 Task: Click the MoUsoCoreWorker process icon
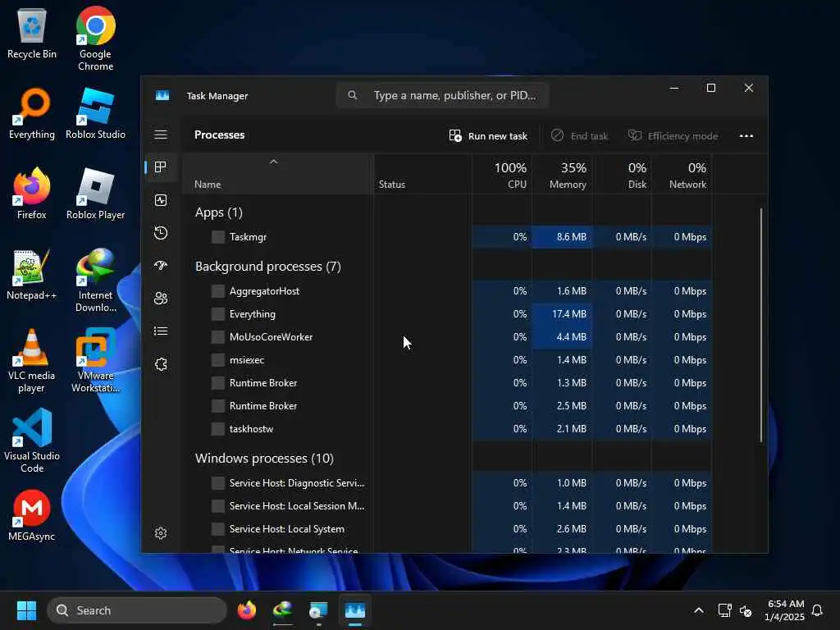click(x=218, y=337)
